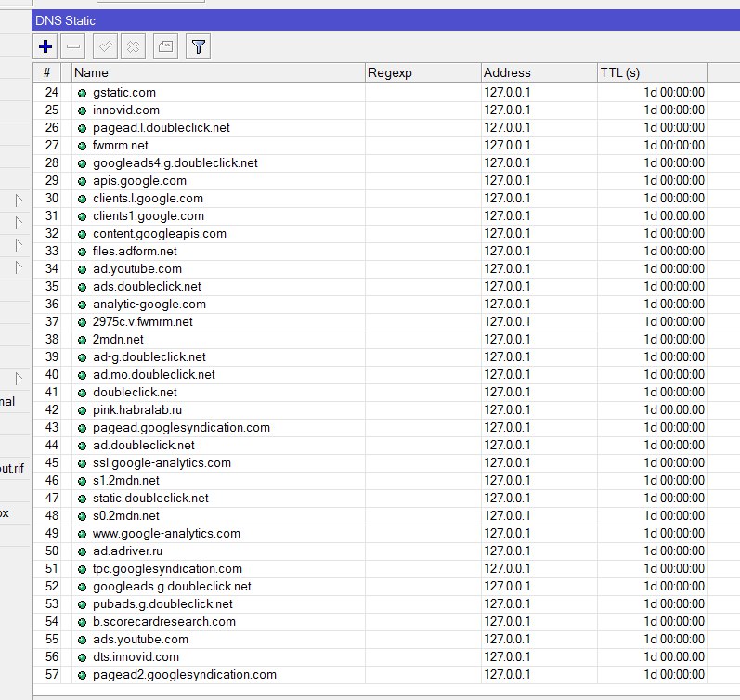Click the status icon beside 2mdn.net
This screenshot has height=700, width=740.
pyautogui.click(x=82, y=340)
